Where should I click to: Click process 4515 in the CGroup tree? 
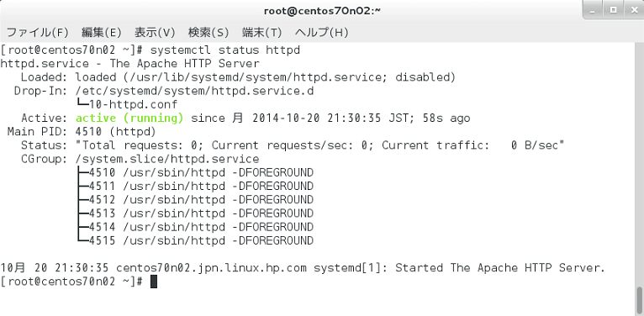(x=201, y=240)
